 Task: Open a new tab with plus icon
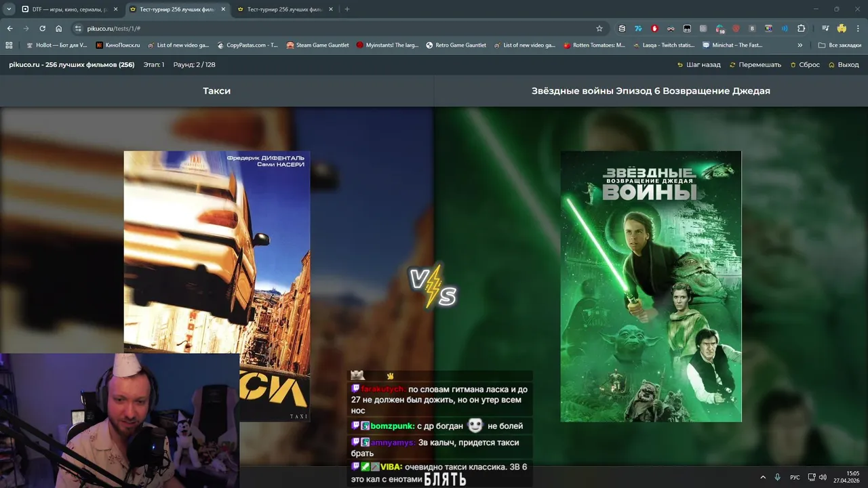[347, 9]
